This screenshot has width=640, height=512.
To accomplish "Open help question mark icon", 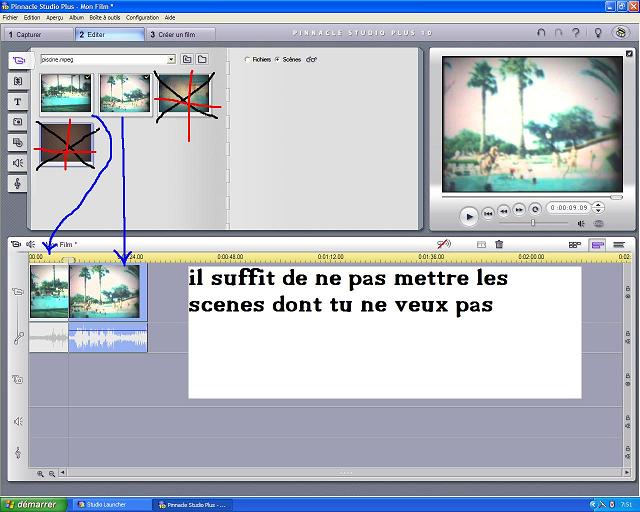I will point(576,33).
